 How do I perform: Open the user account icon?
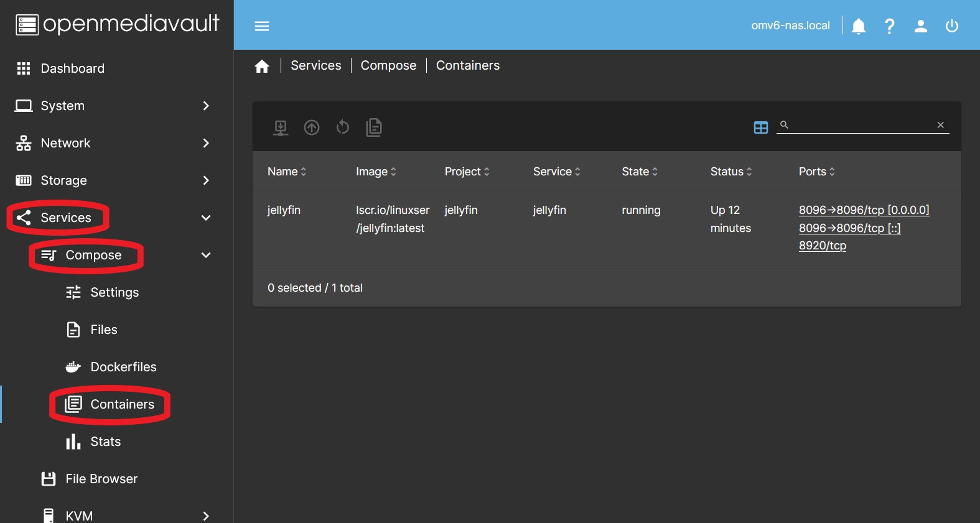[x=921, y=26]
